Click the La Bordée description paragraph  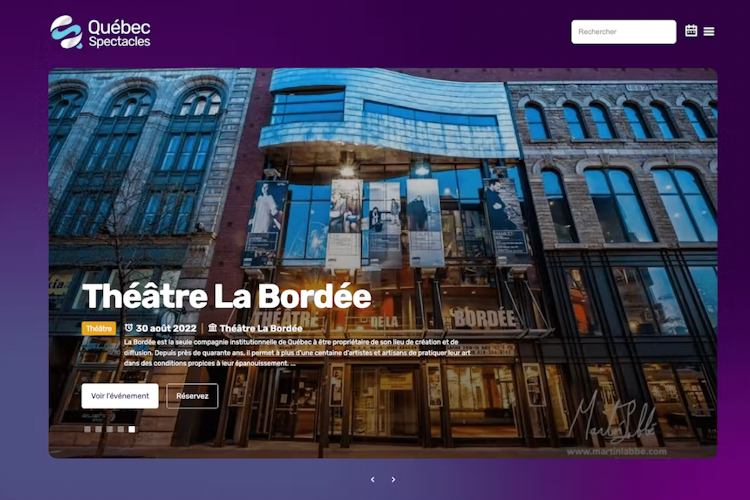[x=297, y=353]
